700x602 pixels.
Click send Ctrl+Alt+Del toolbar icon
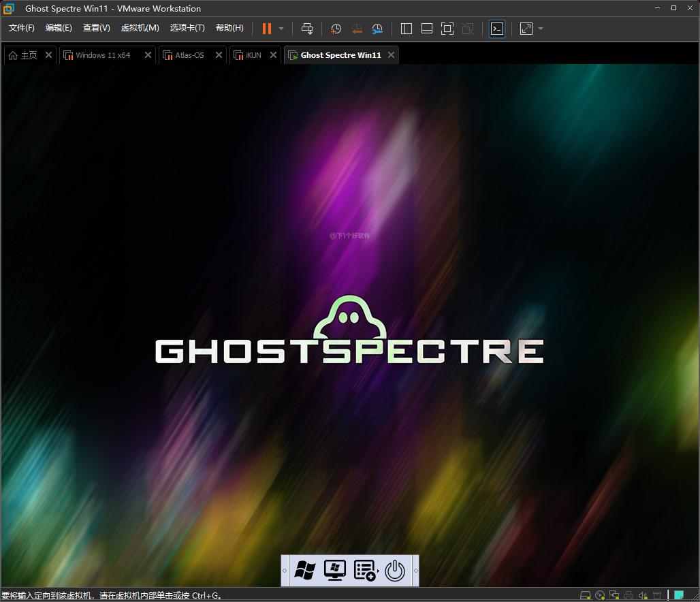point(307,29)
